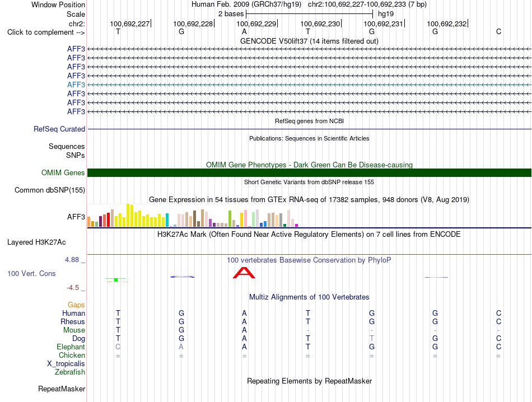Open the dark green OMIM Genes bar
Image resolution: width=532 pixels, height=402 pixels.
309,172
